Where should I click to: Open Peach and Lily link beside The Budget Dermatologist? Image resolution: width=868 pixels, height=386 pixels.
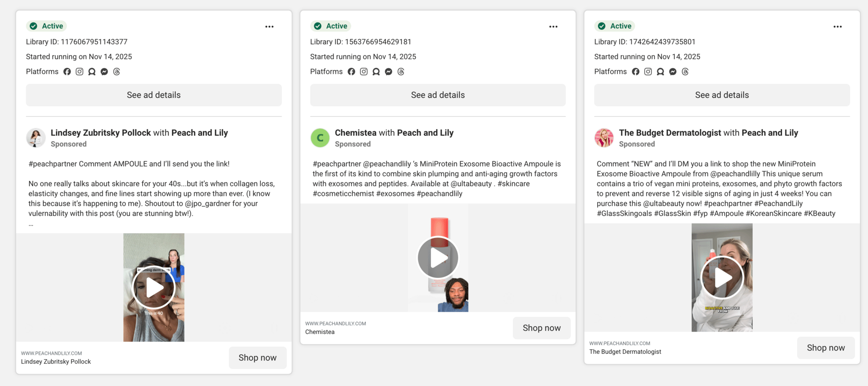click(770, 133)
